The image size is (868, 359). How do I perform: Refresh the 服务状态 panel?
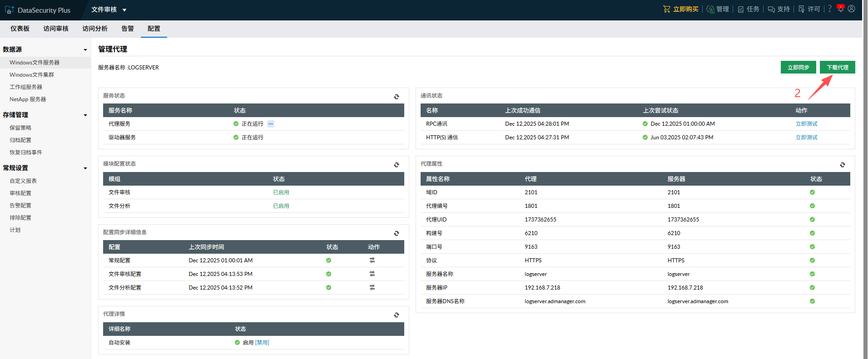(x=396, y=97)
